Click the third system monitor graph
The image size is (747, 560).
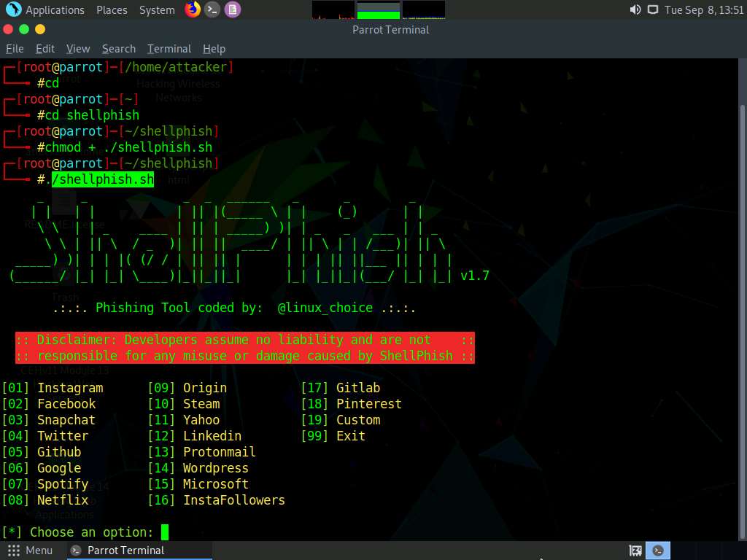point(424,9)
